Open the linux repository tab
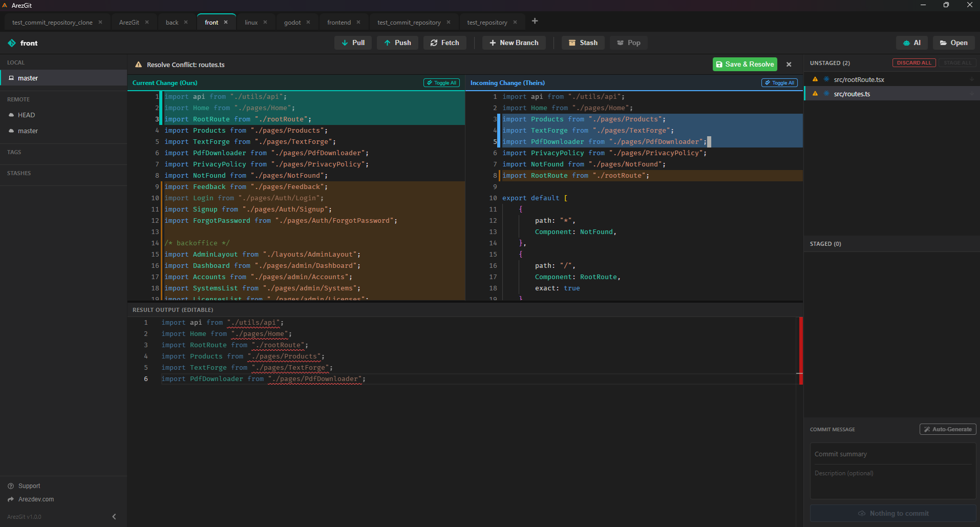 point(250,22)
